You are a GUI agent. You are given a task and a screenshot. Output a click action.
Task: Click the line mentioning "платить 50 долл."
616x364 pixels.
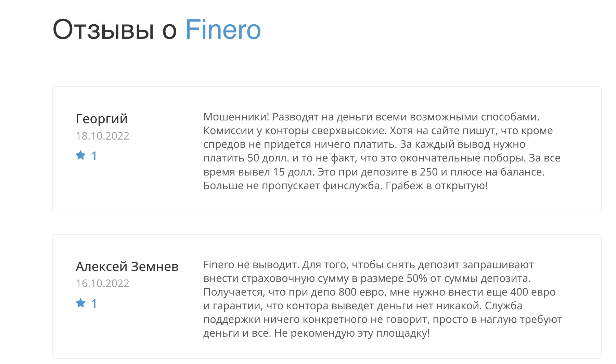point(382,158)
